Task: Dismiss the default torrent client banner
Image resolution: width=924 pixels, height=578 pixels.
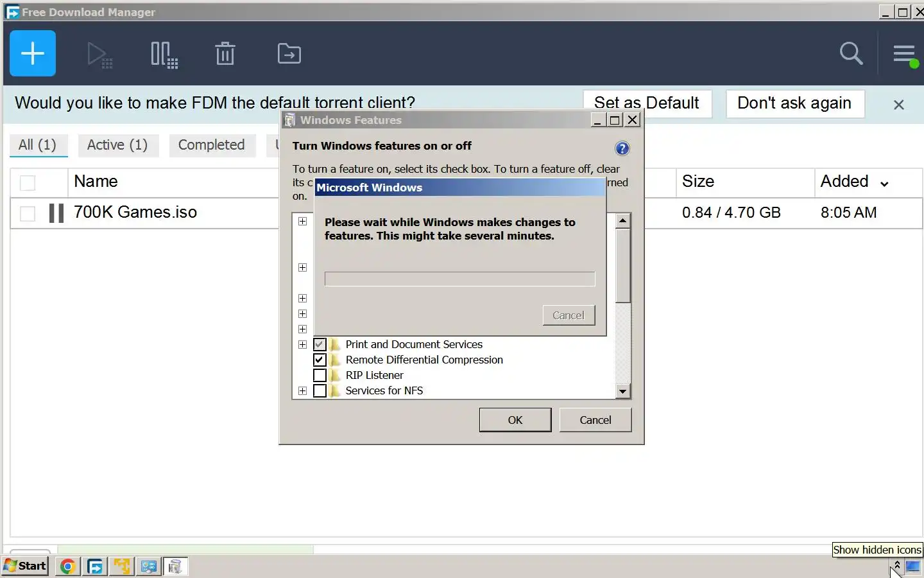Action: [x=899, y=105]
